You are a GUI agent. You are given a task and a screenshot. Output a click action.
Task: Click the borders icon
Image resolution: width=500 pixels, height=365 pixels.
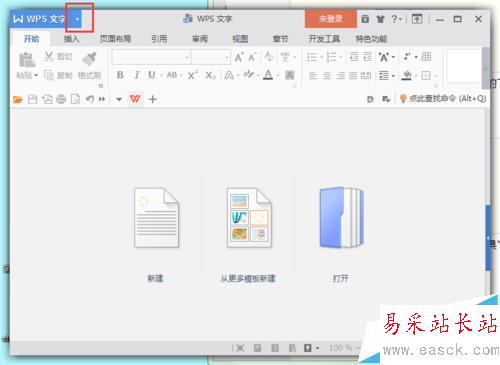coord(426,76)
